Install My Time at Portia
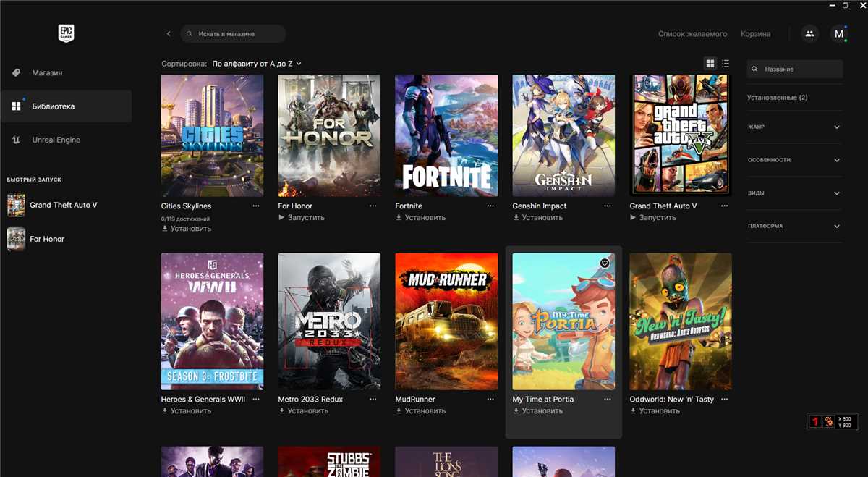Image resolution: width=868 pixels, height=477 pixels. click(x=538, y=411)
